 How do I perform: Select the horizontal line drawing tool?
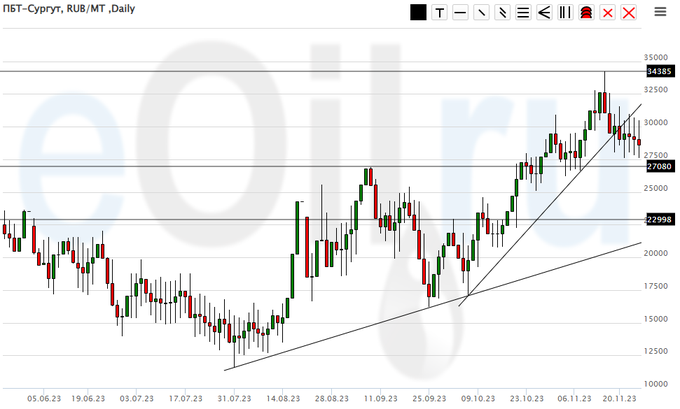460,13
